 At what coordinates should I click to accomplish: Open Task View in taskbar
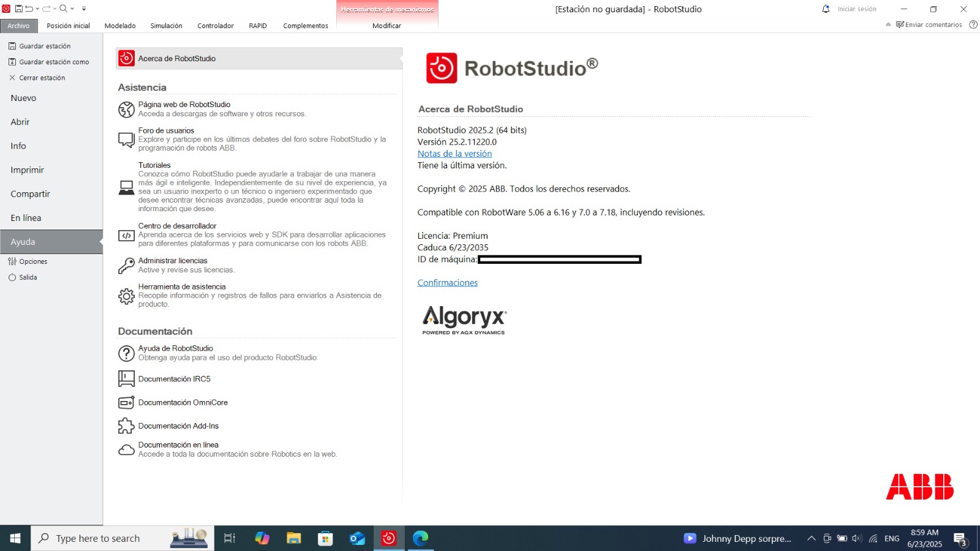tap(230, 538)
